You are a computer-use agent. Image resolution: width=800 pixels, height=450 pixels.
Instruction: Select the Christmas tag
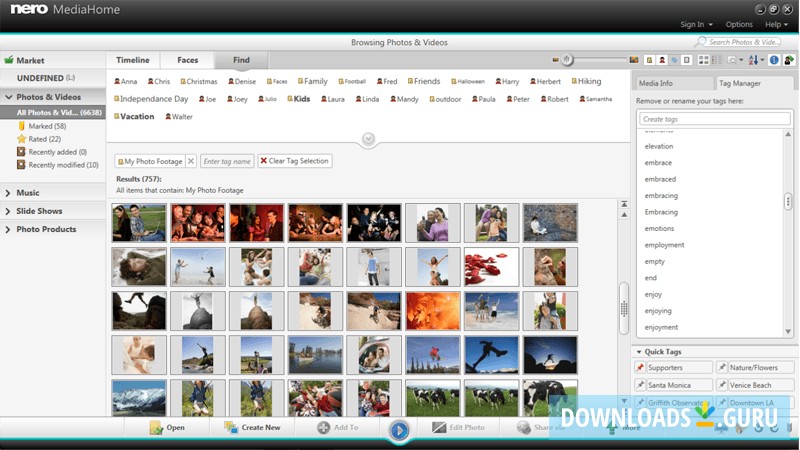199,82
